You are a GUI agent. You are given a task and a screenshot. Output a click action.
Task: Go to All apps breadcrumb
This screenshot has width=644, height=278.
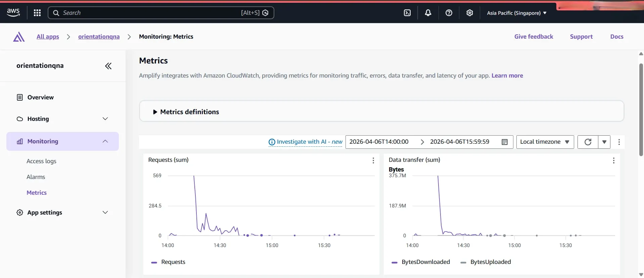(x=48, y=37)
